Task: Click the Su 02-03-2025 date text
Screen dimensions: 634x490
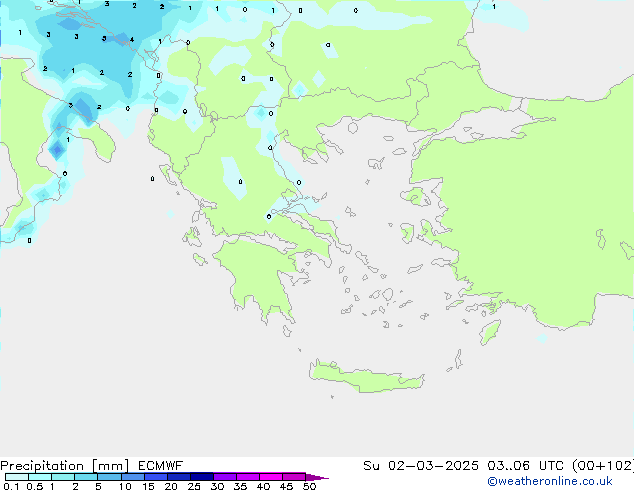Action: pos(421,466)
